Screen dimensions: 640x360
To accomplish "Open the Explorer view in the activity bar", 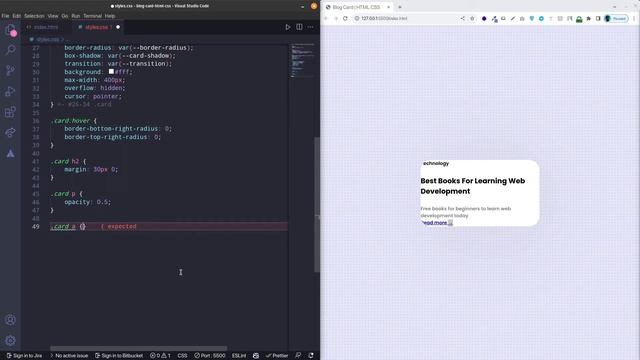I will pyautogui.click(x=11, y=30).
